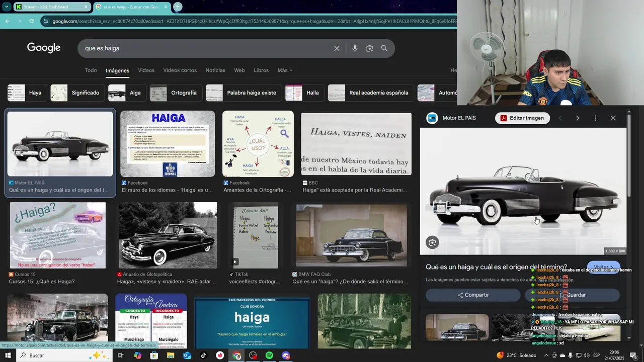Switch to the Todo results tab
This screenshot has height=362, width=644.
pos(91,70)
